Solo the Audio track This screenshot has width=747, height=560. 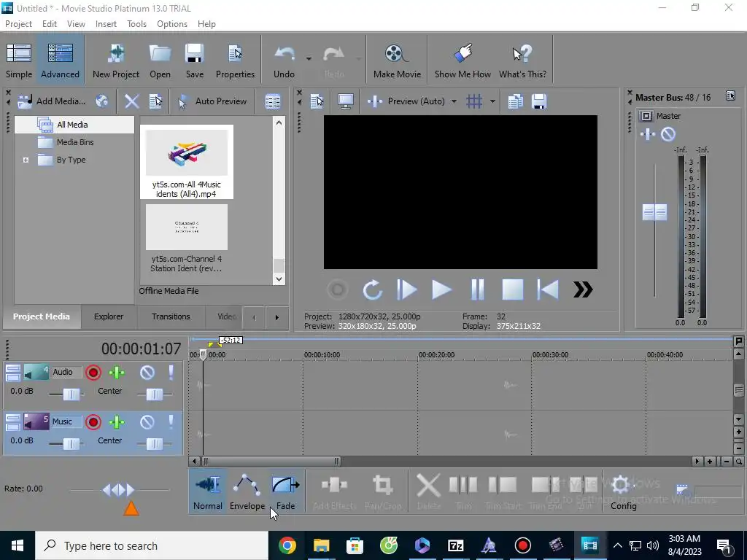click(x=171, y=373)
